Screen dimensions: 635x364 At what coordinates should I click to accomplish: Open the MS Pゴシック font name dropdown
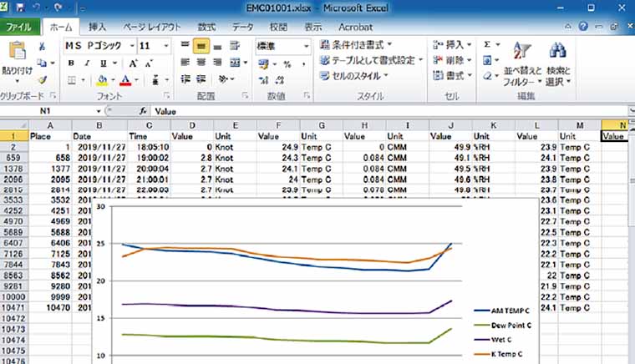132,46
